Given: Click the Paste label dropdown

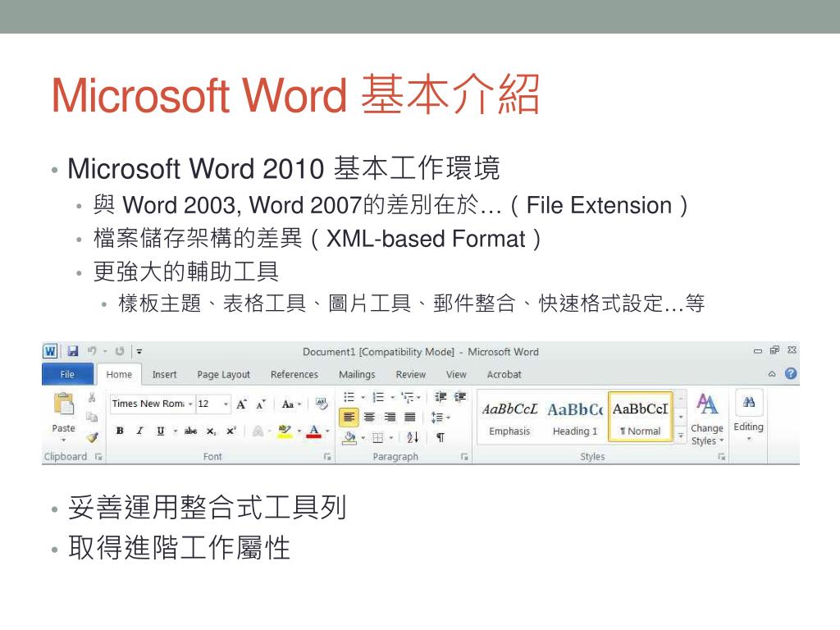Looking at the screenshot, I should click(x=64, y=431).
